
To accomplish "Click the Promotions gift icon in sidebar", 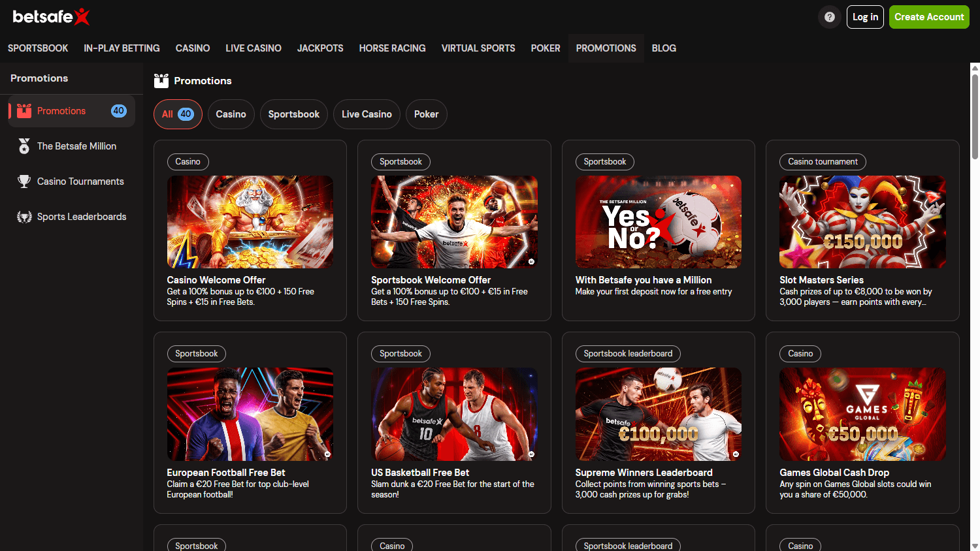I will [24, 111].
